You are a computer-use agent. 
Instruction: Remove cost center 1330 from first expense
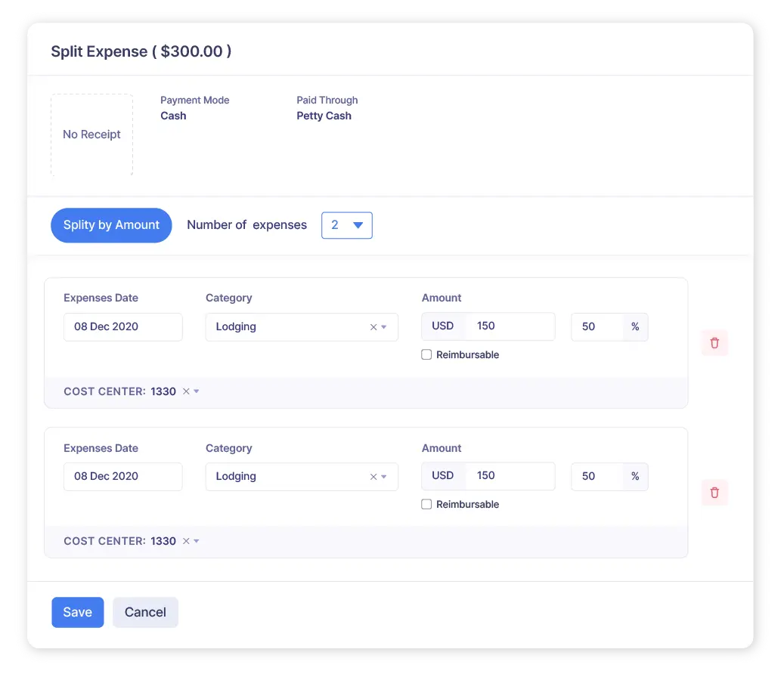(x=186, y=391)
